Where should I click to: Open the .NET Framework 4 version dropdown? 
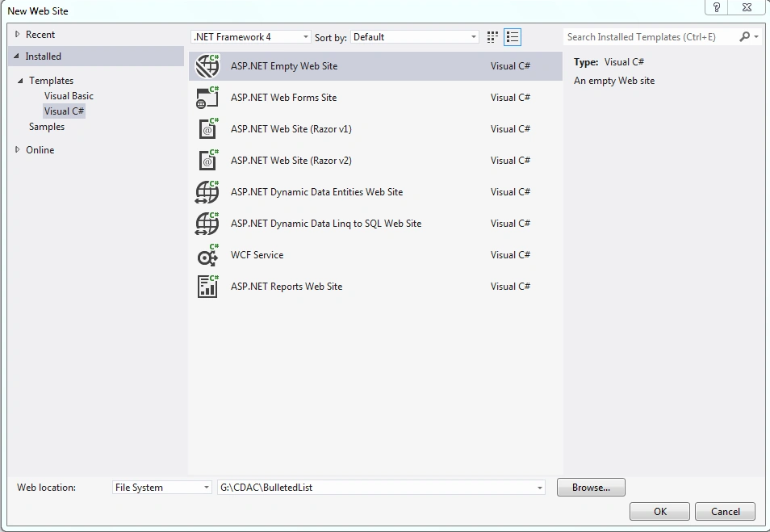pyautogui.click(x=250, y=37)
